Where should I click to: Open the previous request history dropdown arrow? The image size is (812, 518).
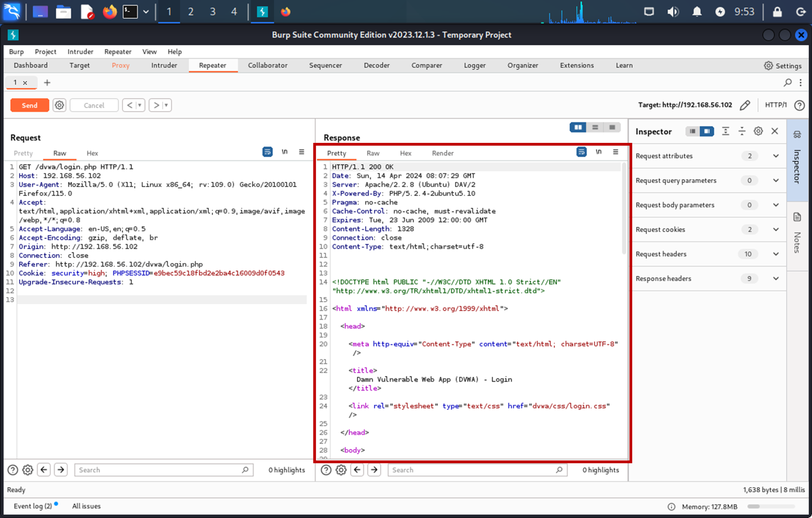point(140,105)
